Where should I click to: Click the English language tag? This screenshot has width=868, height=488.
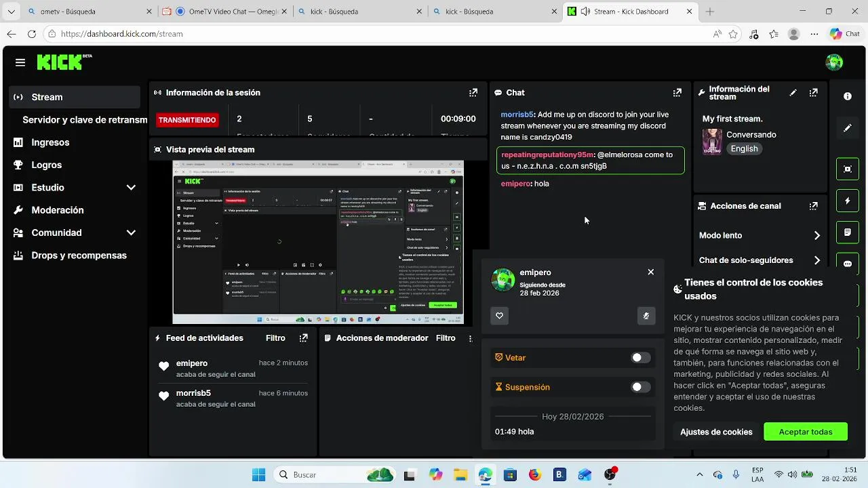pyautogui.click(x=744, y=148)
